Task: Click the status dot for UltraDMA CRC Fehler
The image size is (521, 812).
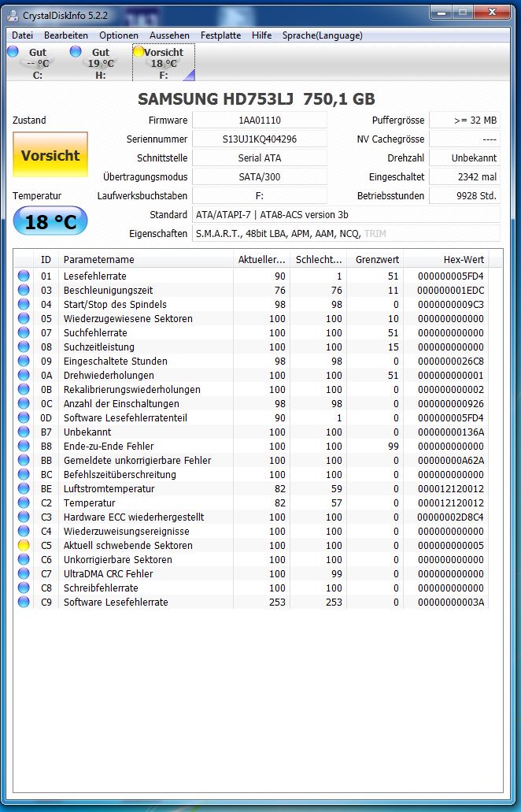Action: [24, 574]
